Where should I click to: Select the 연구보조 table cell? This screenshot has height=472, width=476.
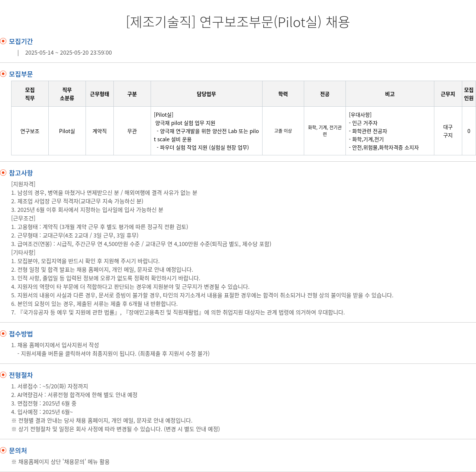30,131
